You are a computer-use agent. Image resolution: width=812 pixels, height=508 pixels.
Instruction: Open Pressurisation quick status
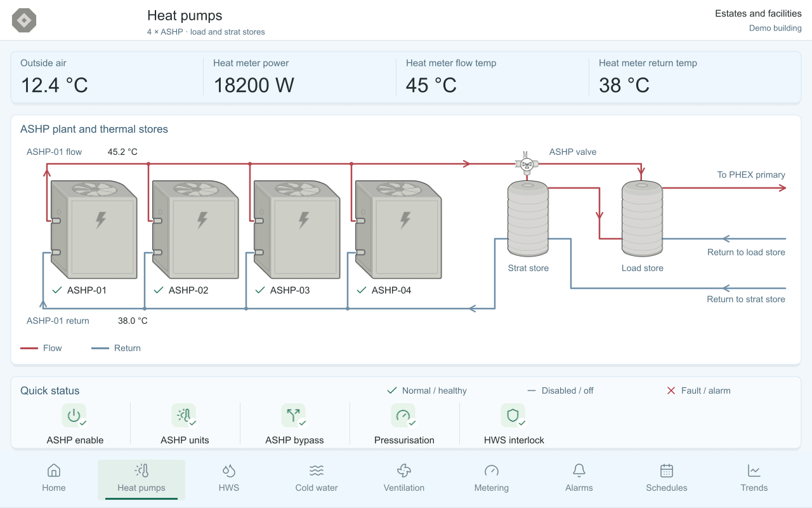point(404,424)
